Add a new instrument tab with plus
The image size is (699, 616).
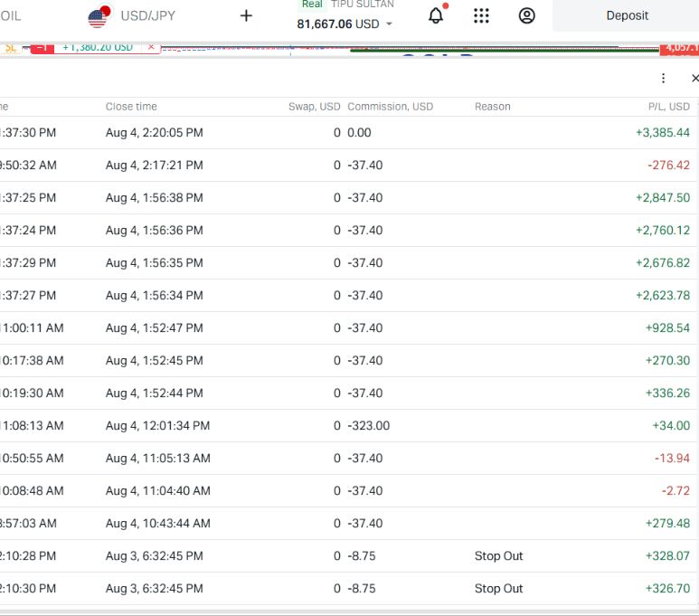[246, 15]
